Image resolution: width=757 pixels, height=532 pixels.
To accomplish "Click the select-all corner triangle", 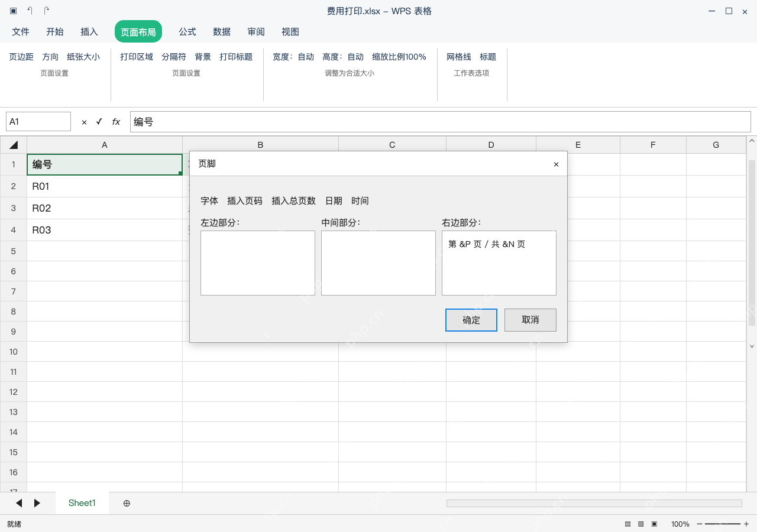I will pyautogui.click(x=14, y=145).
